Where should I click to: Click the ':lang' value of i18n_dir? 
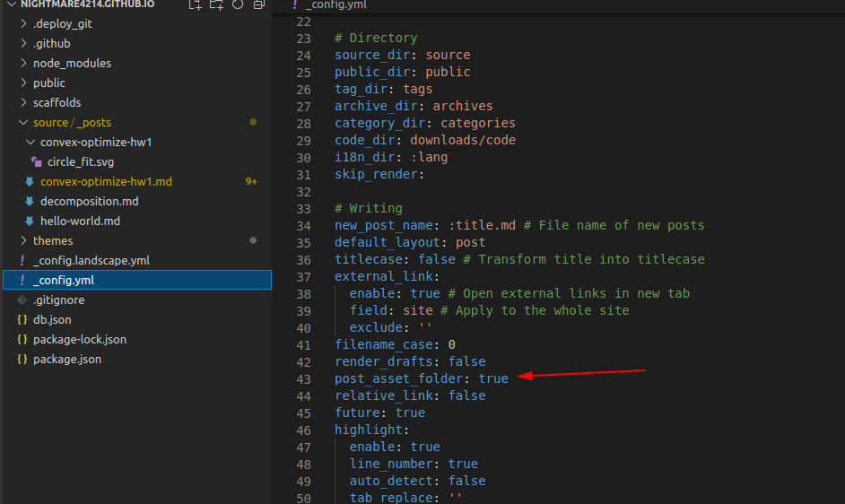pyautogui.click(x=429, y=158)
